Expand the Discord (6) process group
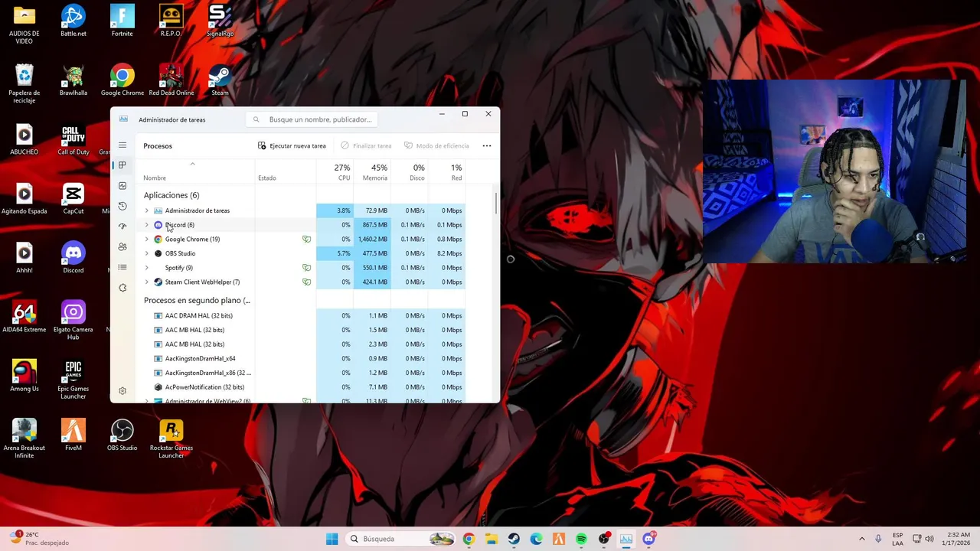 (x=147, y=225)
